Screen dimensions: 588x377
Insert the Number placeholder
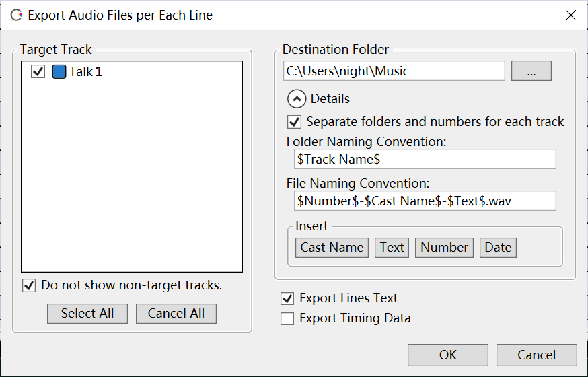pos(444,247)
